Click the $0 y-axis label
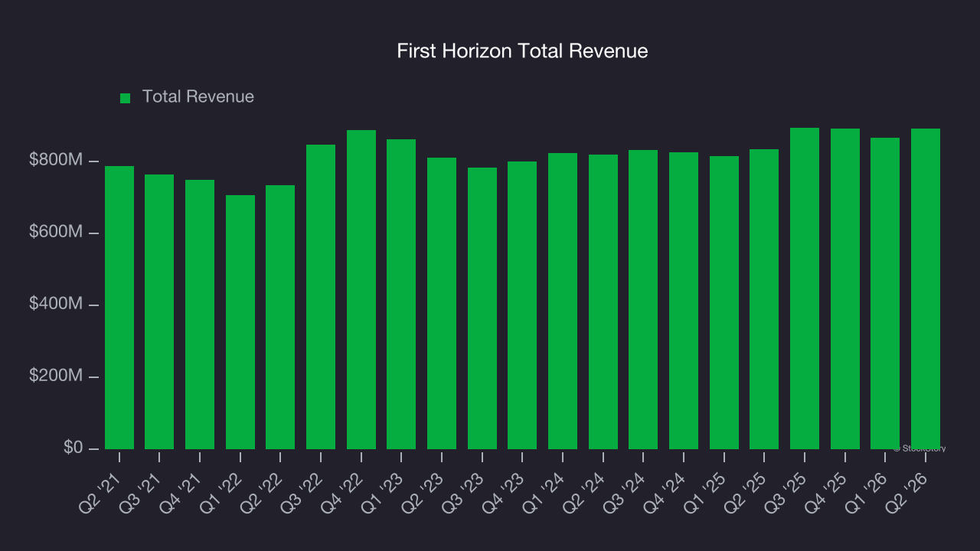980x551 pixels. click(x=73, y=448)
